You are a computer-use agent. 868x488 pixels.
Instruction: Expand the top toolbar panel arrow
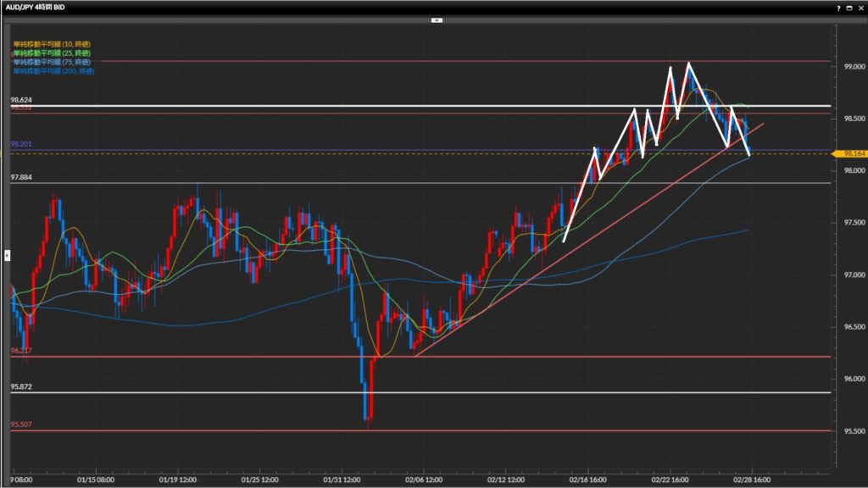[x=437, y=19]
